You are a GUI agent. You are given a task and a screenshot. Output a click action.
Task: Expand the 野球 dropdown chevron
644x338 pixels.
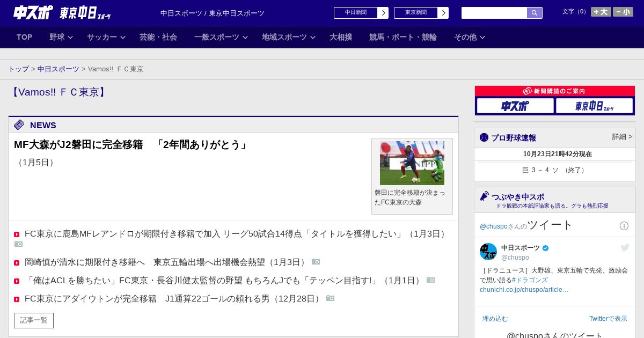(x=70, y=38)
